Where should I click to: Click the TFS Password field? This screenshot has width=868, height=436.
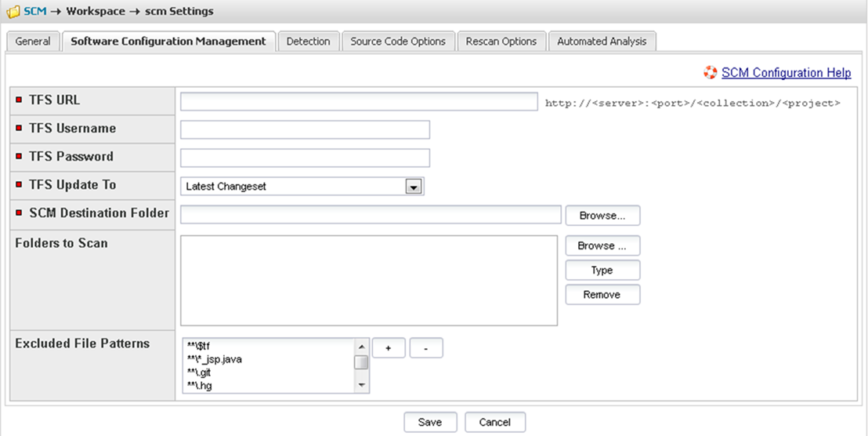coord(305,158)
